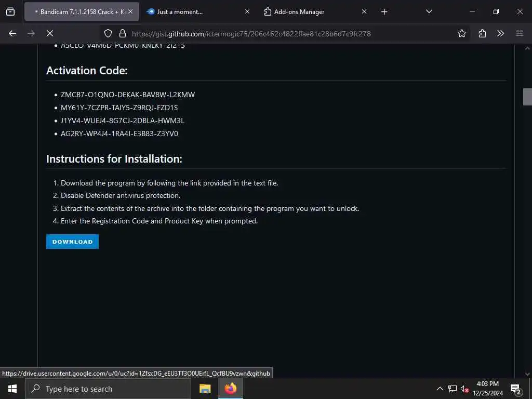Open a new tab with plus icon

[x=384, y=12]
